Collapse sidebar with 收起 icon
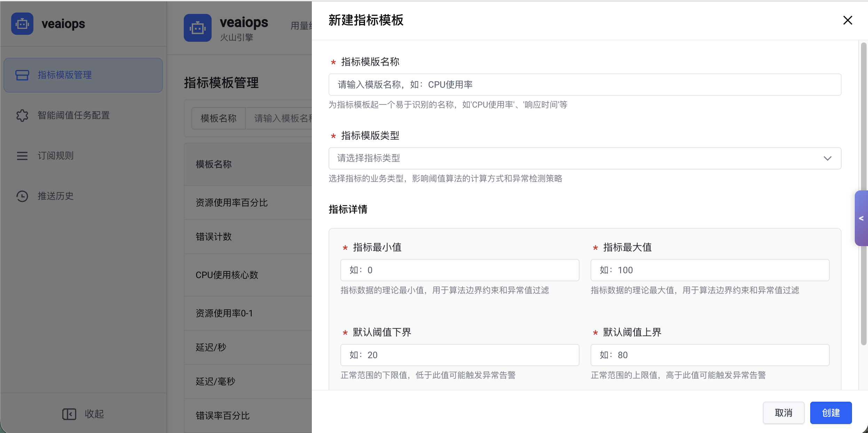 click(69, 414)
